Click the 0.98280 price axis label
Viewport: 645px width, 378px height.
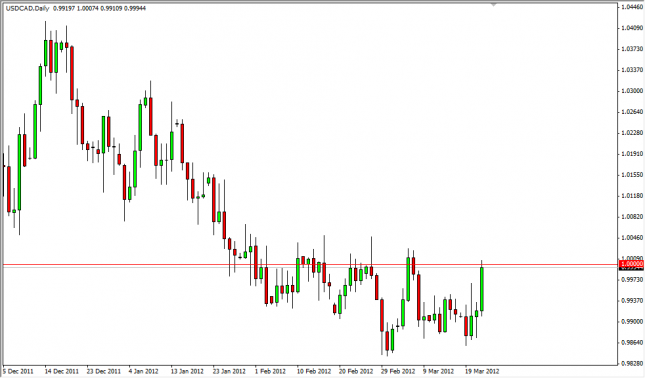632,364
